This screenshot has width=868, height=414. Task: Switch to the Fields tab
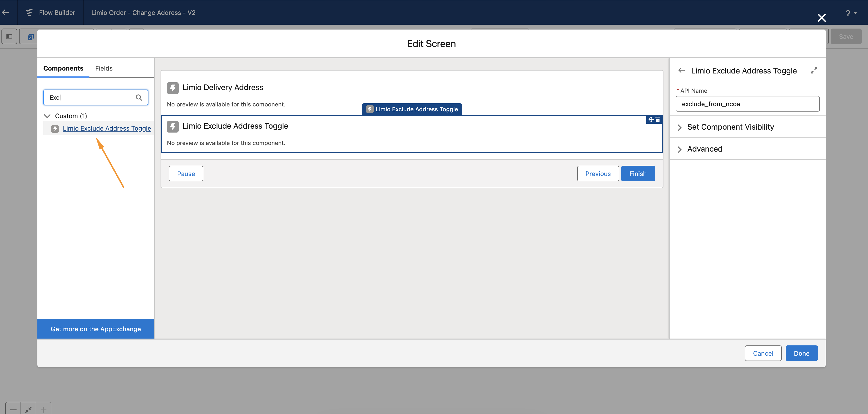tap(104, 68)
